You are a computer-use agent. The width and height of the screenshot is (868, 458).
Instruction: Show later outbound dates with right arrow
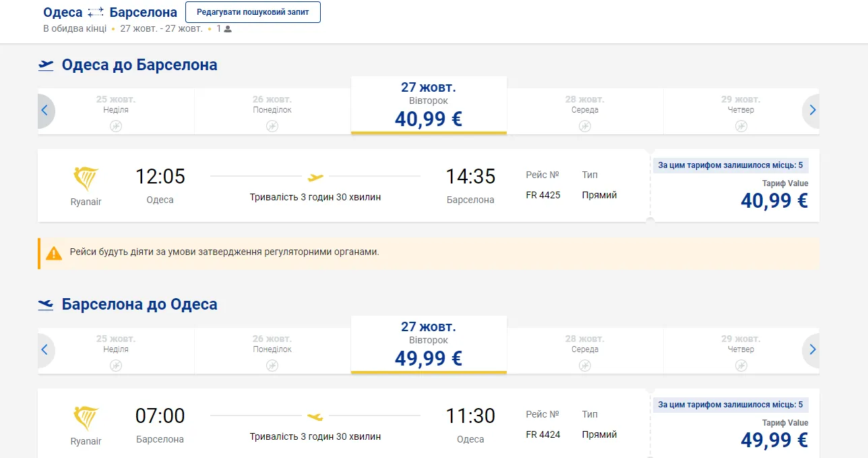[812, 111]
